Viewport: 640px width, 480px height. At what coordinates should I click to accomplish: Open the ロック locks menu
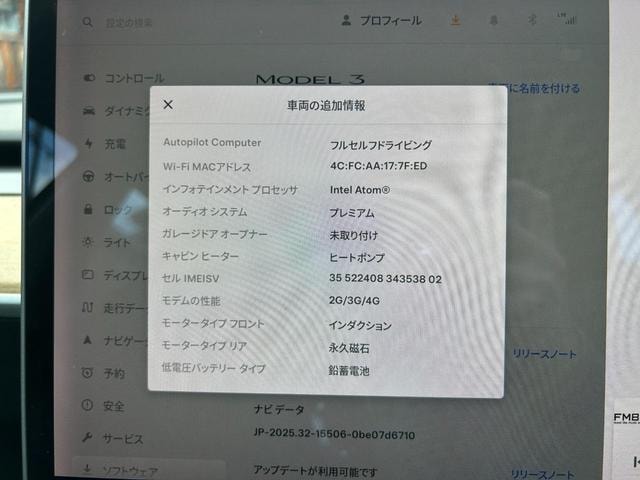(118, 209)
